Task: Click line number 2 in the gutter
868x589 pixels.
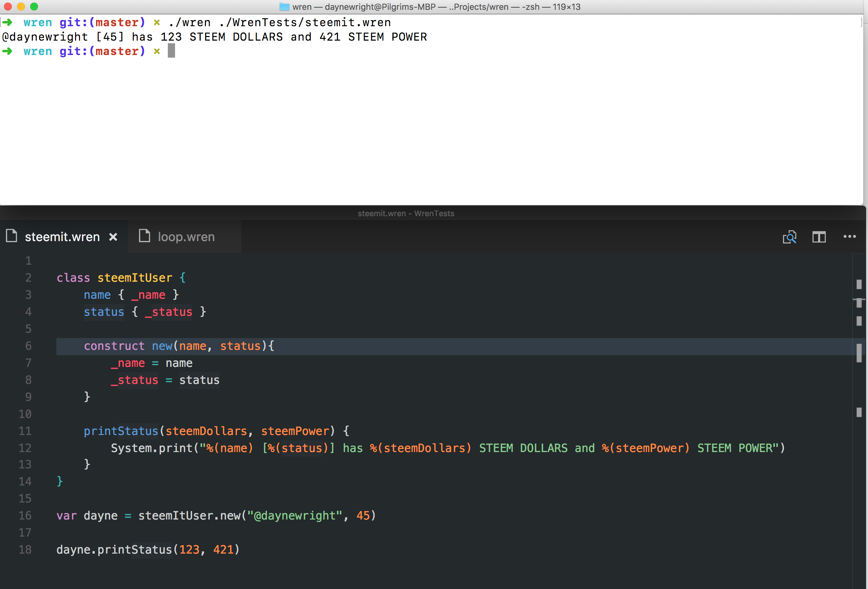Action: tap(29, 278)
